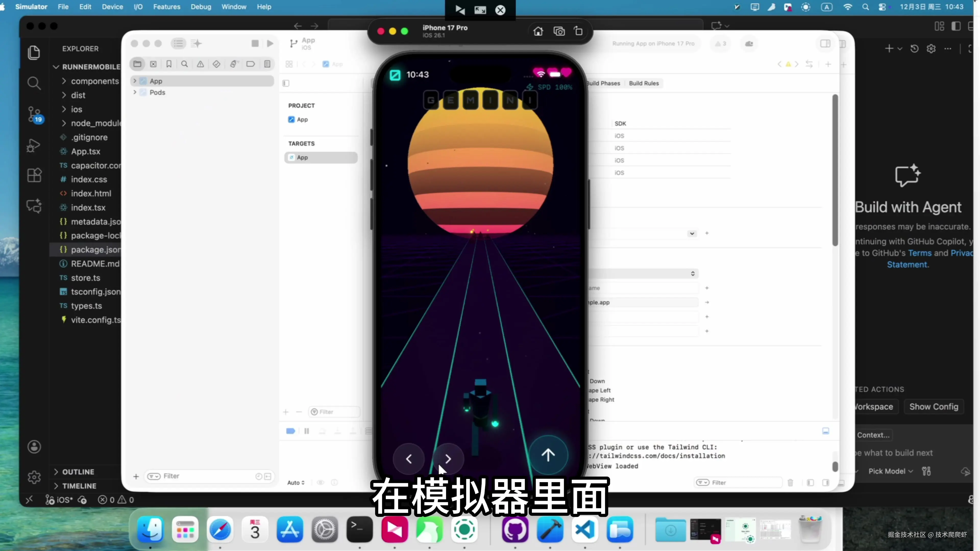Image resolution: width=980 pixels, height=551 pixels.
Task: Open VS Code Extensions view
Action: point(34,175)
